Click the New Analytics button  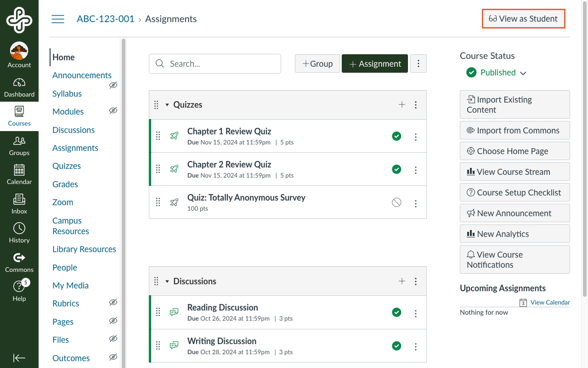[x=515, y=234]
